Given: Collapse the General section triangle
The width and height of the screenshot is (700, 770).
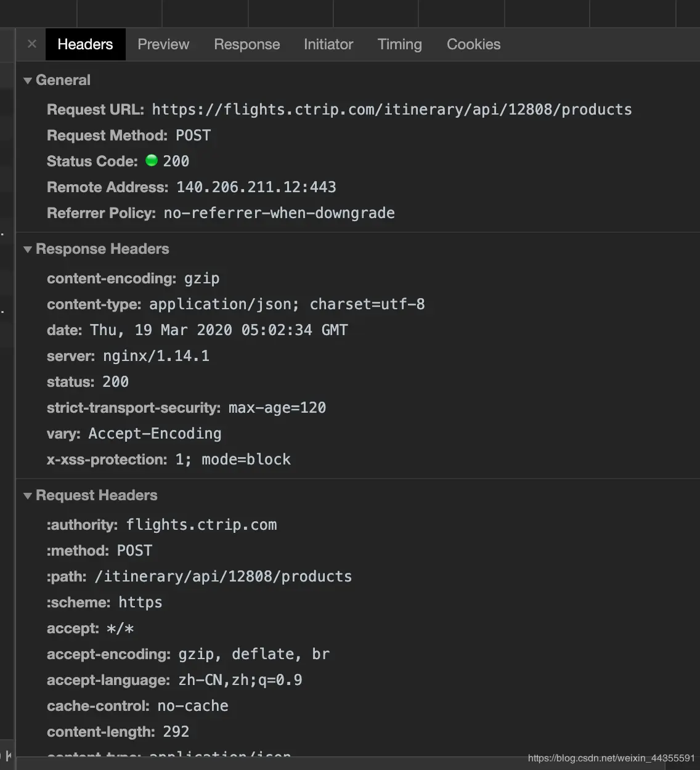Looking at the screenshot, I should 28,81.
